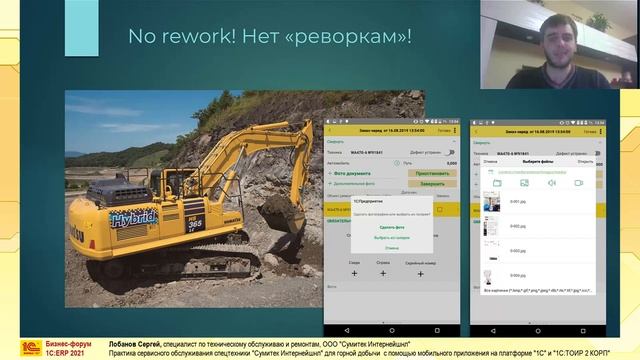The width and height of the screenshot is (640, 360).
Task: Tap Открыть in the file picker header
Action: click(x=585, y=162)
